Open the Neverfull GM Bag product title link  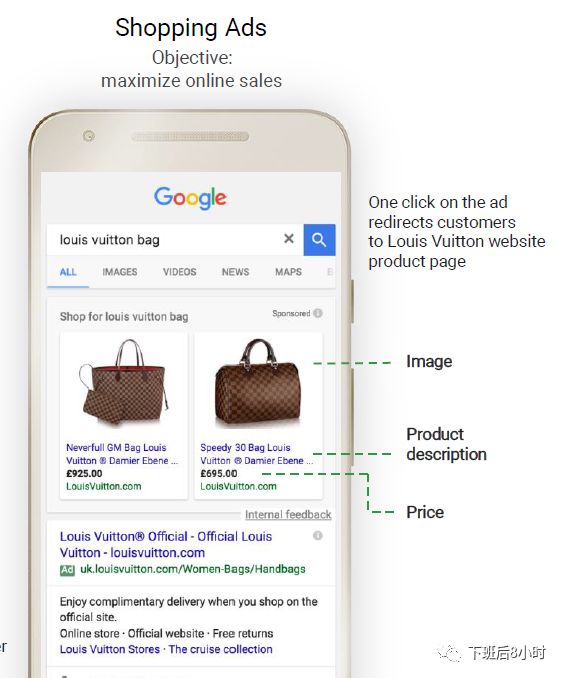pos(122,454)
